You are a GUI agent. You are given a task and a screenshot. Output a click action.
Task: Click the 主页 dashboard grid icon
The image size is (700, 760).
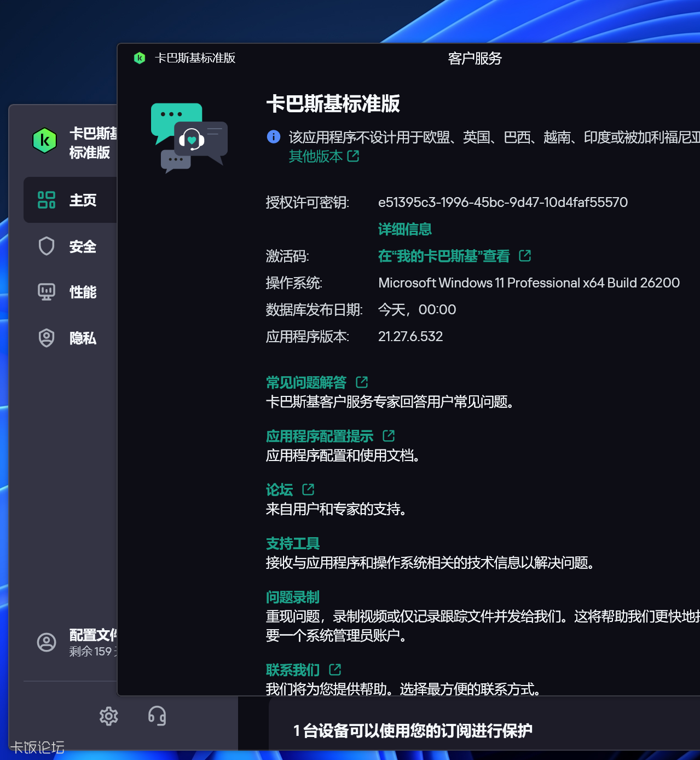47,200
